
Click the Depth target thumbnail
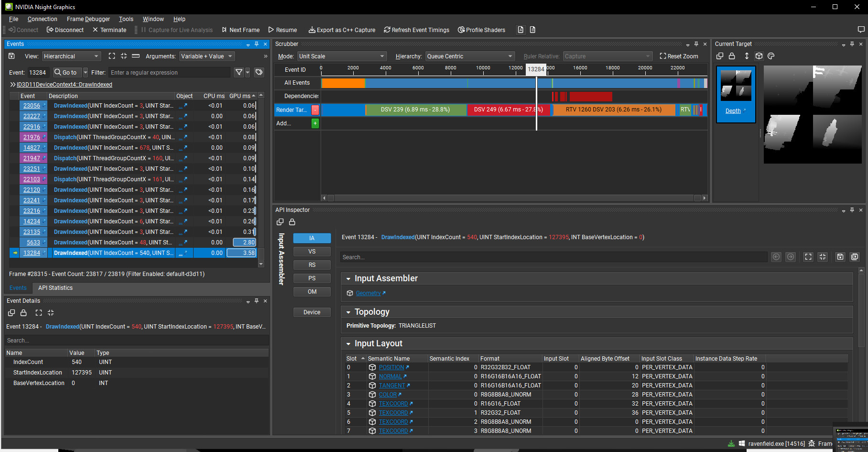point(736,94)
